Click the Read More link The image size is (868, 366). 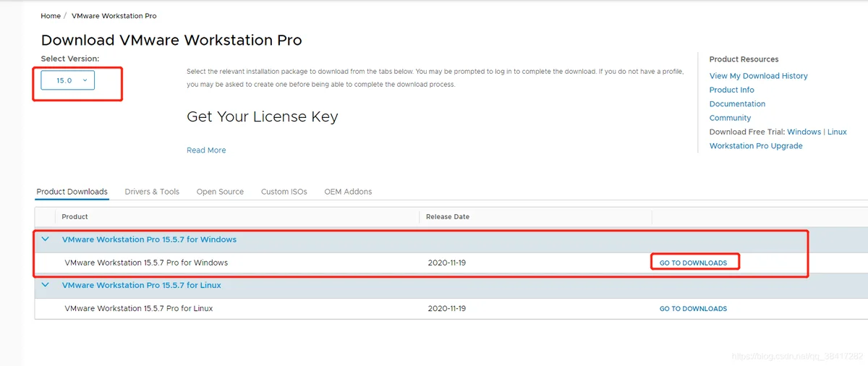point(206,150)
